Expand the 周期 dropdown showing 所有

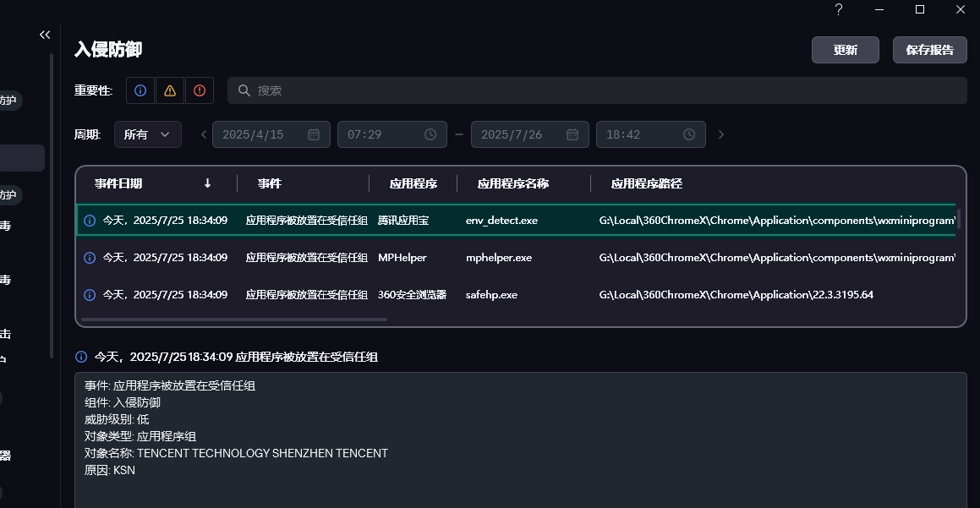[148, 134]
